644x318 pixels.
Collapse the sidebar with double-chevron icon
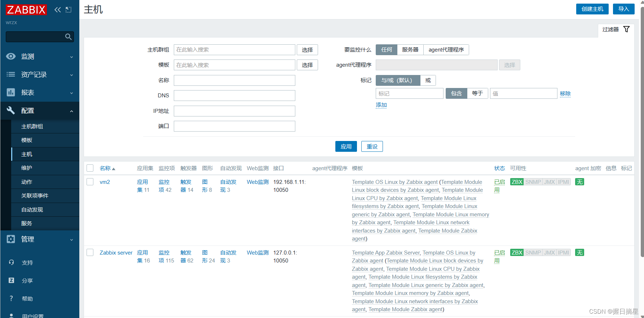pos(58,10)
